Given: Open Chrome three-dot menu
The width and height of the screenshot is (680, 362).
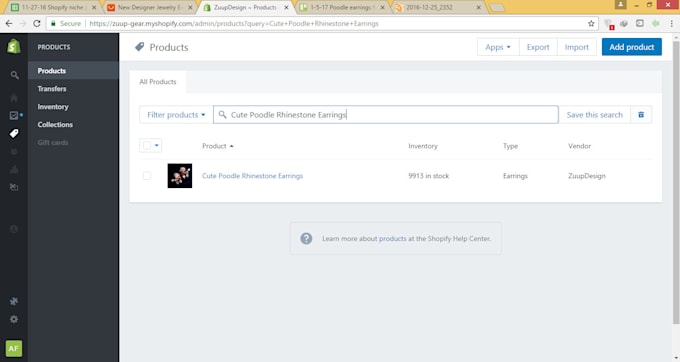Looking at the screenshot, I should point(671,23).
